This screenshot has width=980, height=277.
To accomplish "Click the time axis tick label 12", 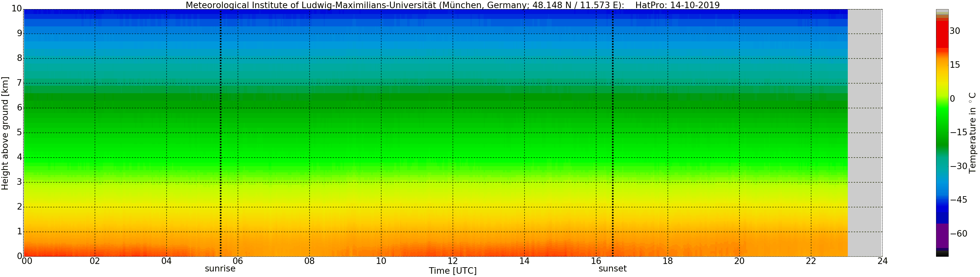I will tap(452, 261).
